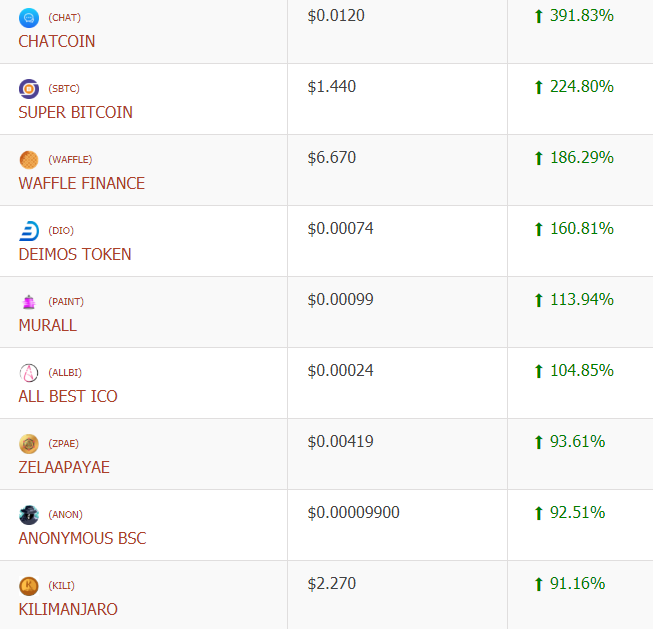
Task: Open the ANONYMOUS BSC link
Action: click(82, 538)
